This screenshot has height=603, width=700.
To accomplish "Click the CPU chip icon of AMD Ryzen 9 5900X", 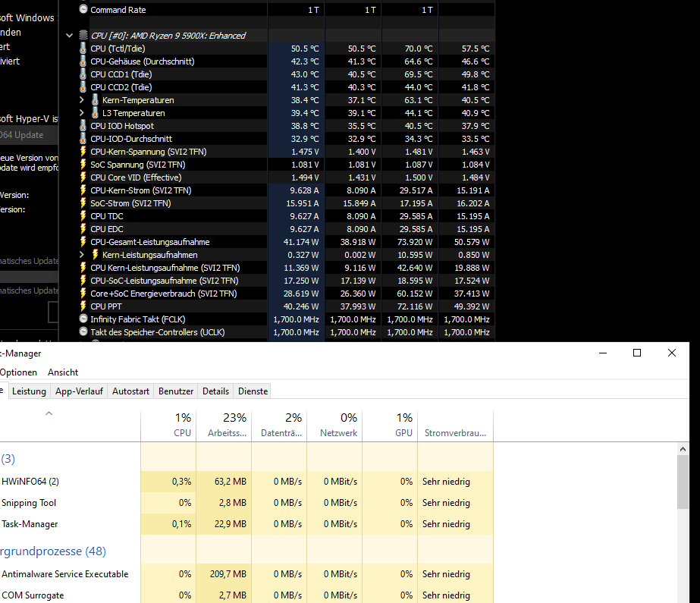I will click(83, 35).
